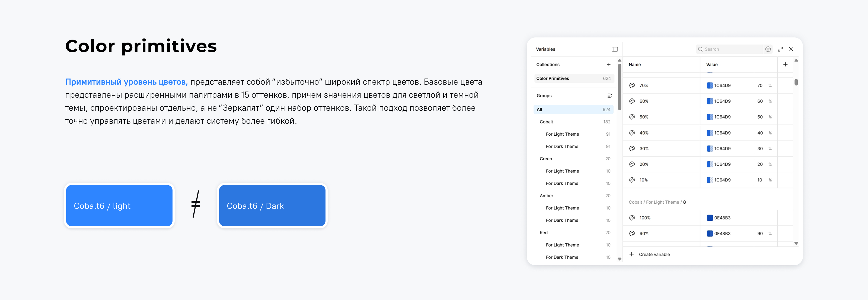Toggle the Variables sidebar panel icon
Screen dimensions: 868x300
coord(615,49)
